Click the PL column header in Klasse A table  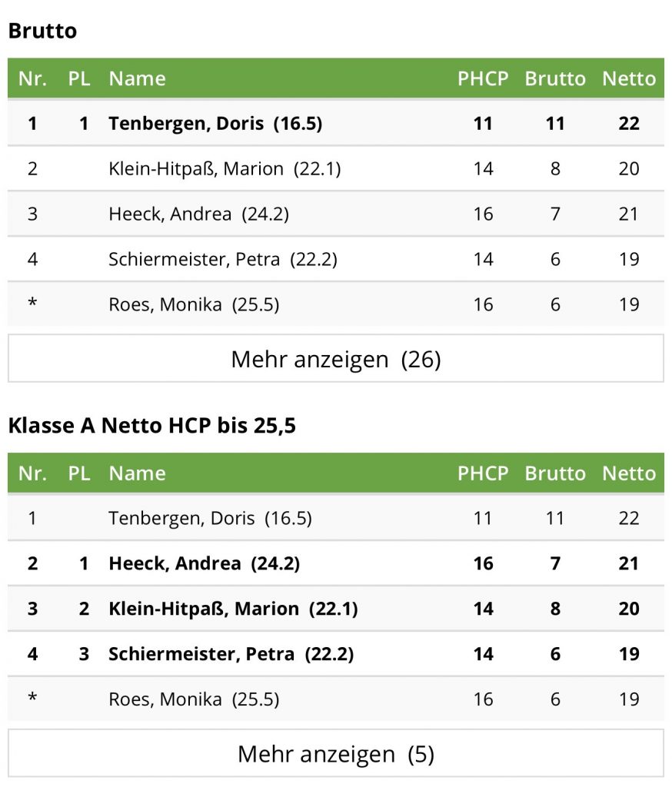tap(79, 473)
